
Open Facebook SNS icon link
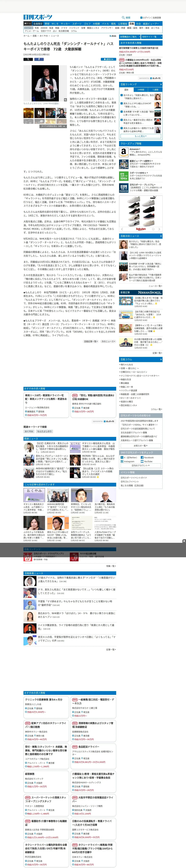click(x=142, y=458)
